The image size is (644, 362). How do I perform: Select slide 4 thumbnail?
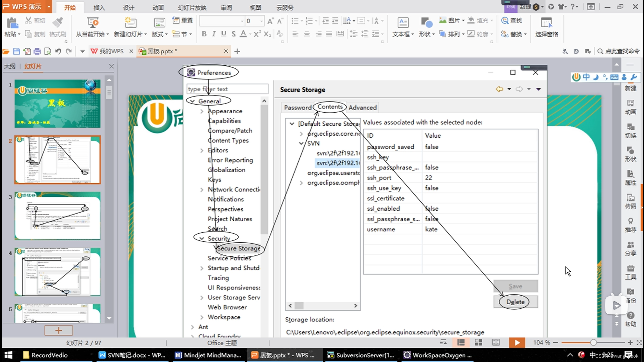57,272
